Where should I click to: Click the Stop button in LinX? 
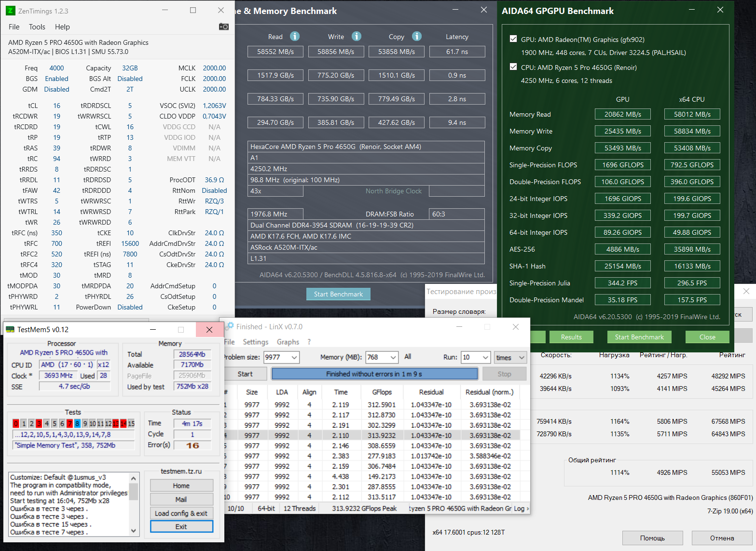coord(504,374)
